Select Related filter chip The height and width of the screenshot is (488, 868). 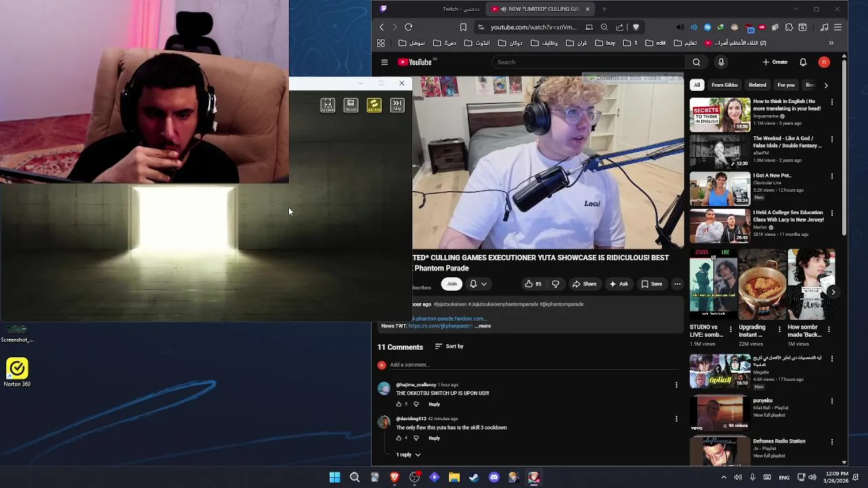(x=757, y=85)
